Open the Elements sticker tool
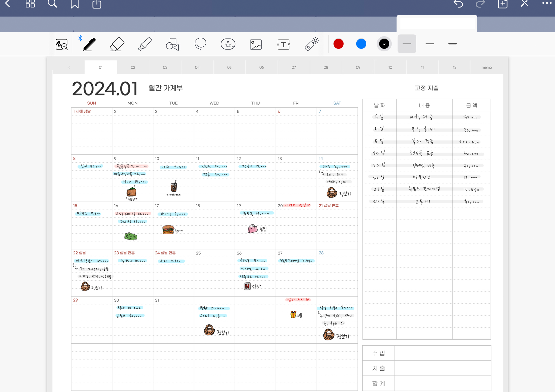The image size is (555, 392). coord(228,44)
